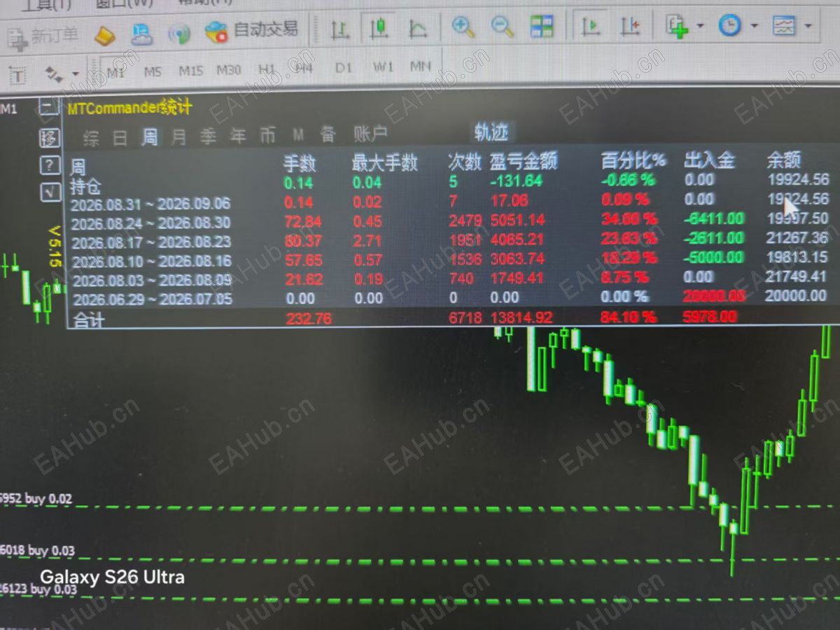Click the blue clock periods icon
The width and height of the screenshot is (840, 630).
point(729,26)
